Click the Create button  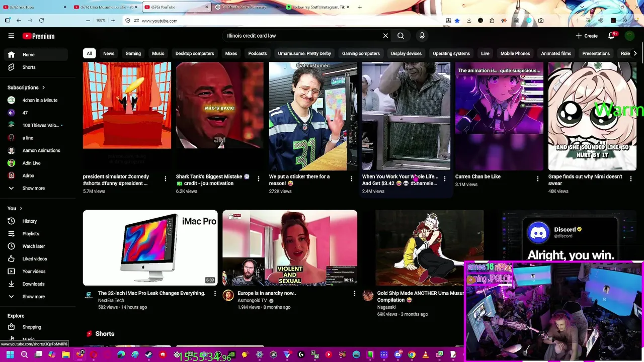click(x=587, y=36)
